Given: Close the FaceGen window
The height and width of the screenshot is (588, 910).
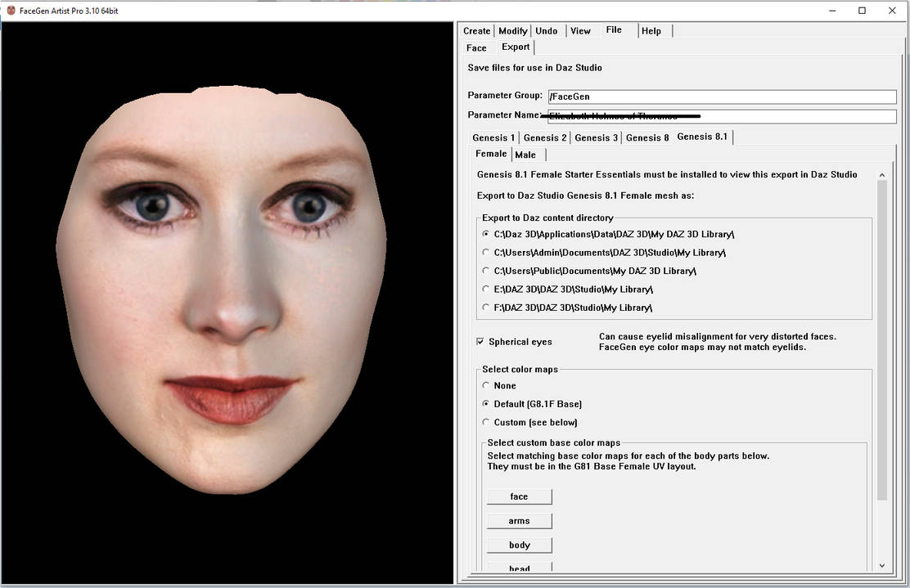Looking at the screenshot, I should pos(892,11).
